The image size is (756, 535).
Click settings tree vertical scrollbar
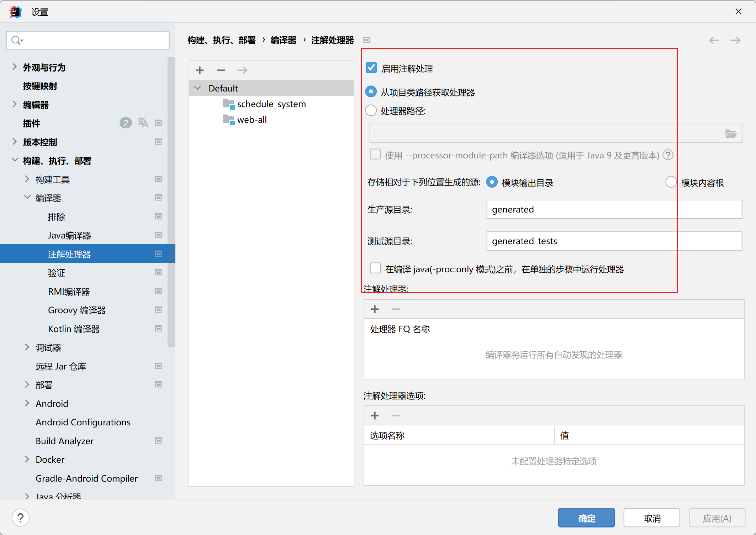coord(171,202)
